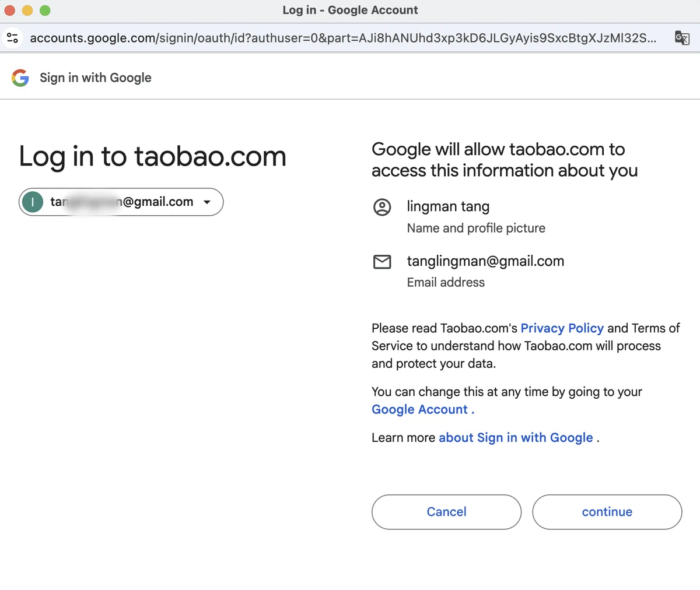Click the green account avatar circle
700x590 pixels.
pos(33,202)
